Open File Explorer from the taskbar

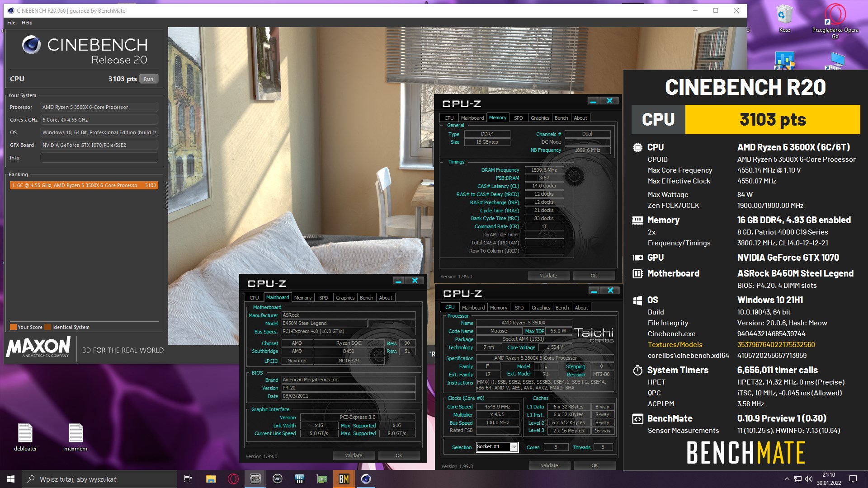[x=211, y=479]
